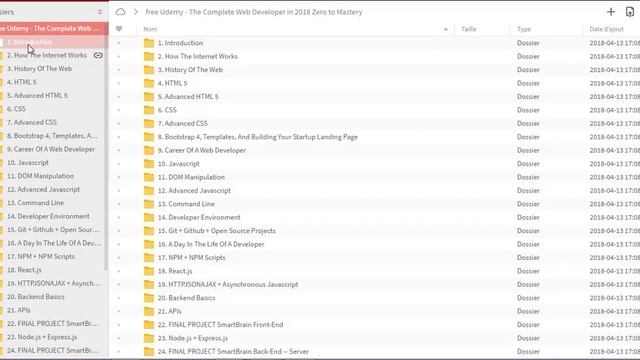The image size is (640, 360).
Task: Sort by the Taille column header
Action: [x=469, y=29]
